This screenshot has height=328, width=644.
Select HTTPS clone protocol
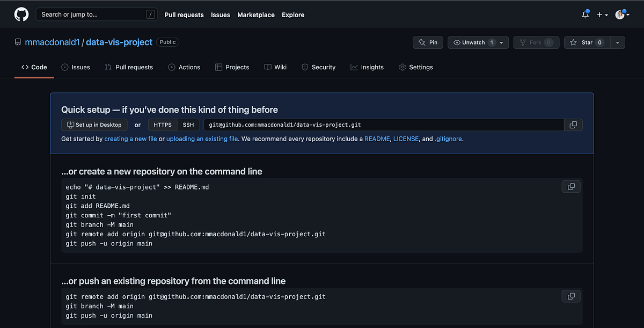[163, 125]
